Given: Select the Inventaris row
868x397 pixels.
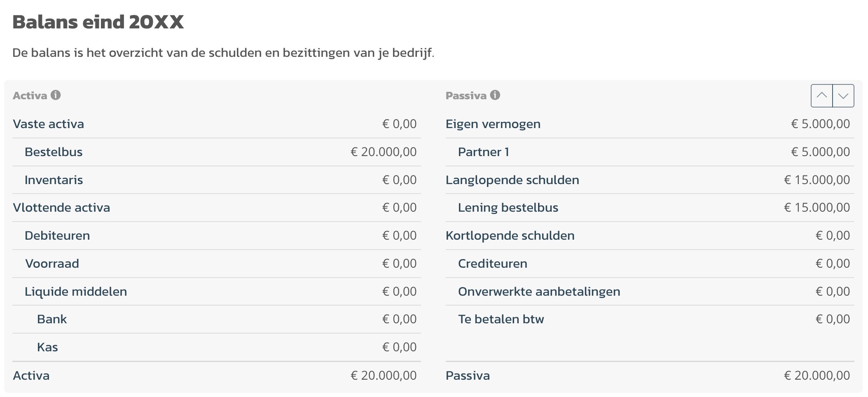Looking at the screenshot, I should tap(217, 180).
